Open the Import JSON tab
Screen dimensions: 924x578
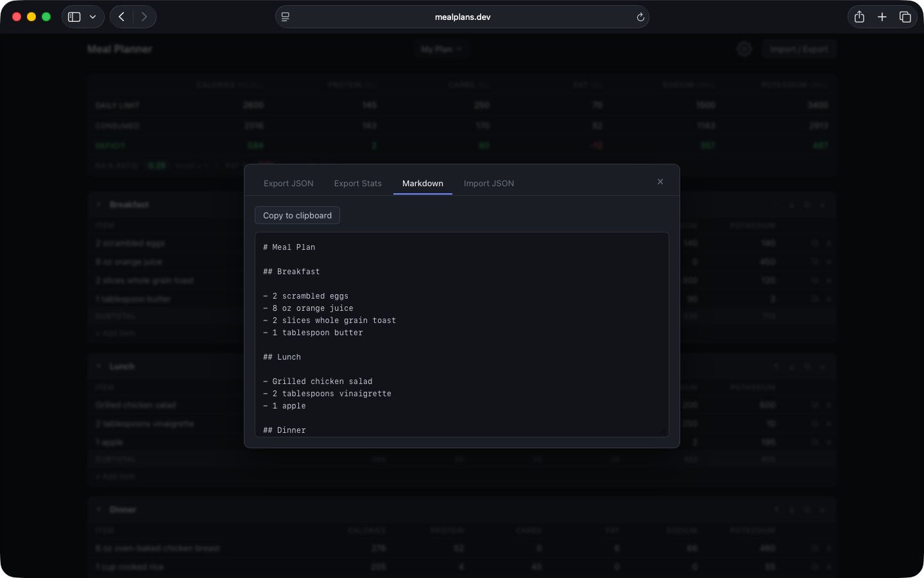click(488, 183)
